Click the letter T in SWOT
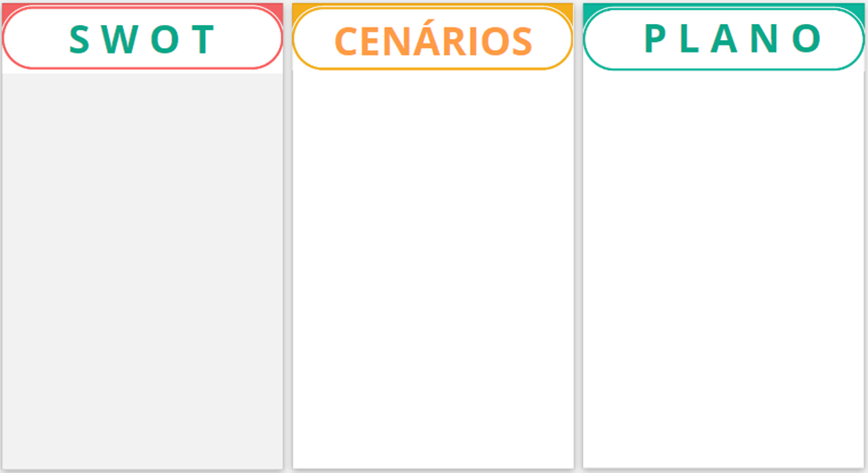Image resolution: width=868 pixels, height=473 pixels. [203, 39]
